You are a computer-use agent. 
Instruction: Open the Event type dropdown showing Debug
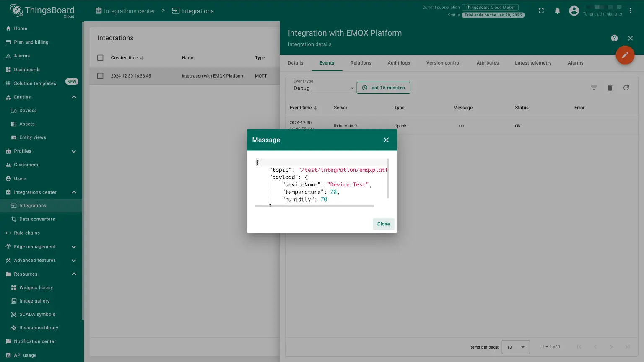tap(323, 88)
